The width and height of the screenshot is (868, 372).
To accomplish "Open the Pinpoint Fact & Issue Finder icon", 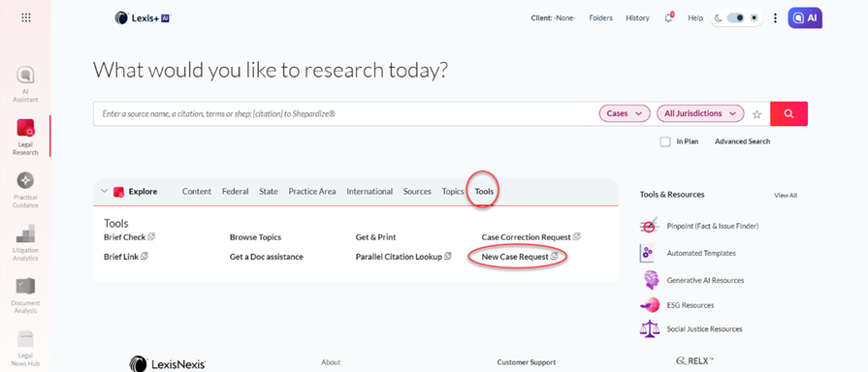I will pos(648,226).
